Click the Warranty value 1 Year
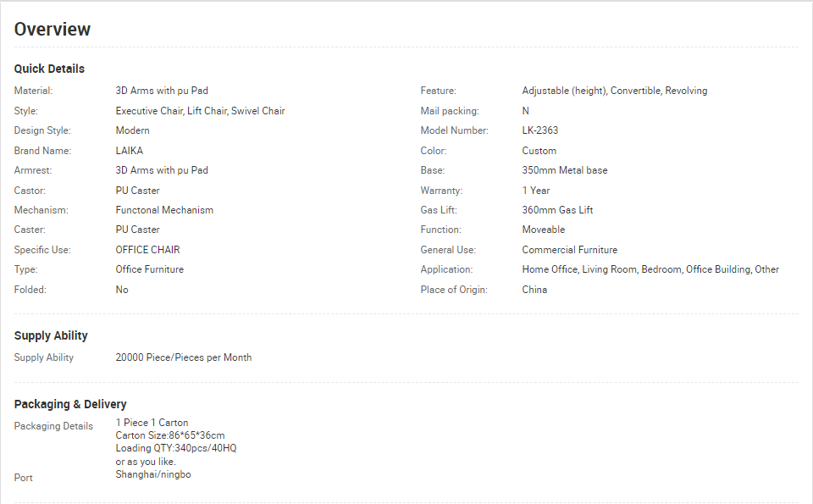813x504 pixels. click(x=535, y=191)
